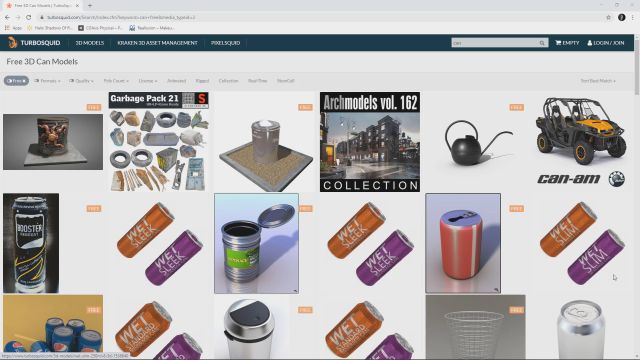Expand the Quality filter dropdown
Image resolution: width=640 pixels, height=360 pixels.
81,81
